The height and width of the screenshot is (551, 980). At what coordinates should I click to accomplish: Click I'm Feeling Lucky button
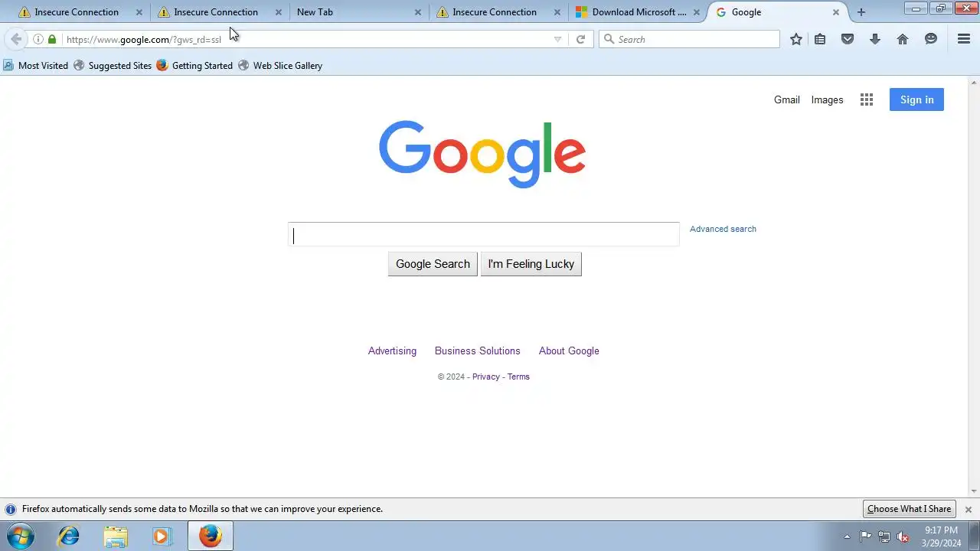(531, 264)
